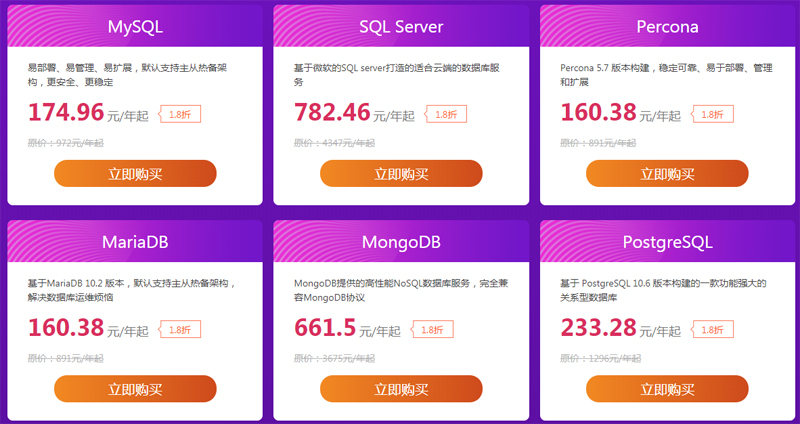Click the 1.8折 badge on MongoDB card

pos(432,330)
